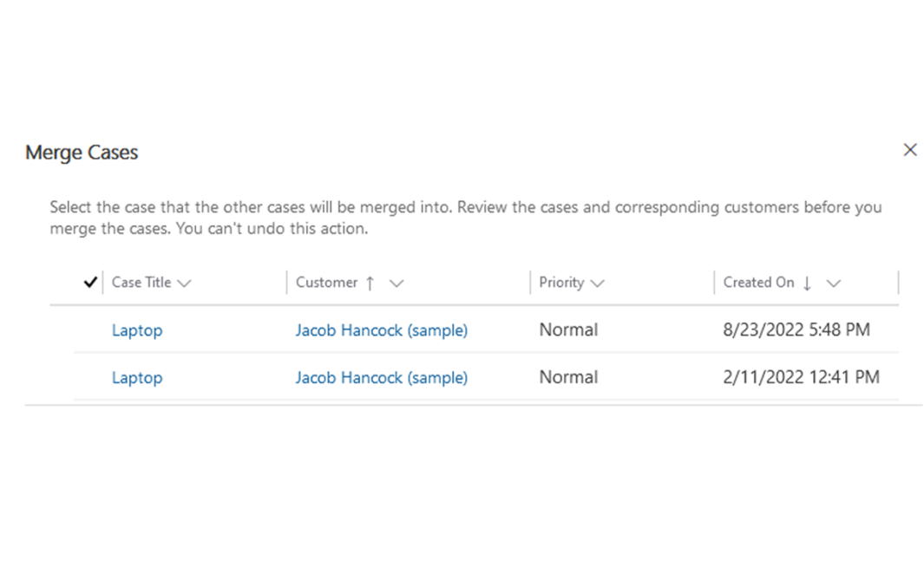Screen dimensions: 924x580
Task: Select the Normal priority cell in second row
Action: point(568,378)
